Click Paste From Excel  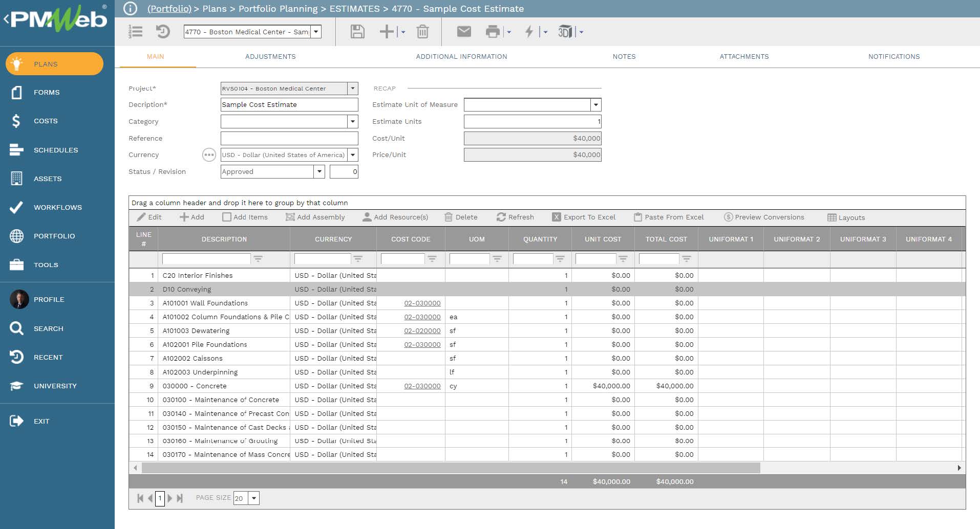click(669, 217)
